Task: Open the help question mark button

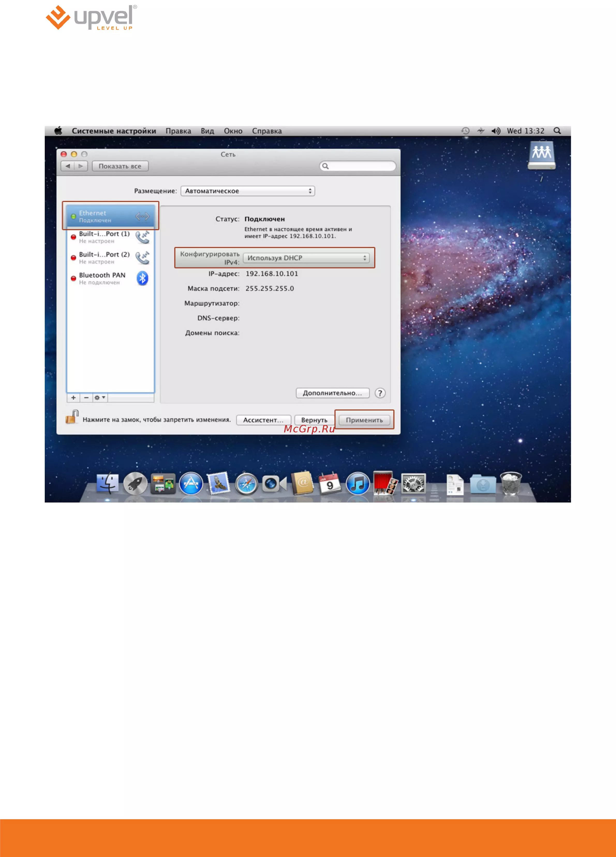Action: coord(380,393)
